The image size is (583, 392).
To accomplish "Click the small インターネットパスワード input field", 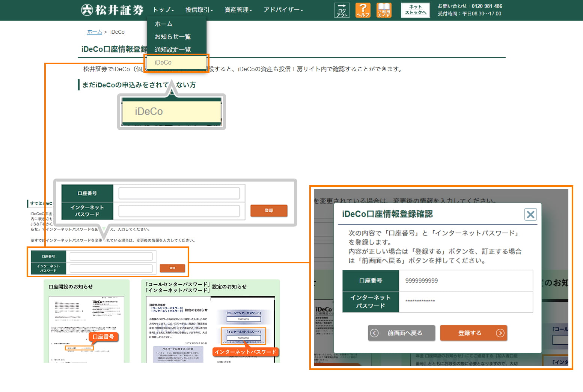I will (111, 268).
